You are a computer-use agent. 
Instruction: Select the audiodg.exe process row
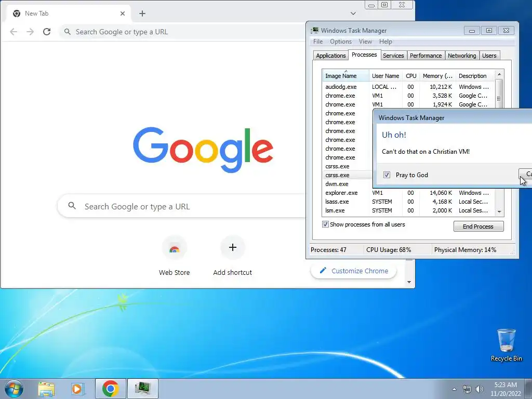click(x=408, y=87)
